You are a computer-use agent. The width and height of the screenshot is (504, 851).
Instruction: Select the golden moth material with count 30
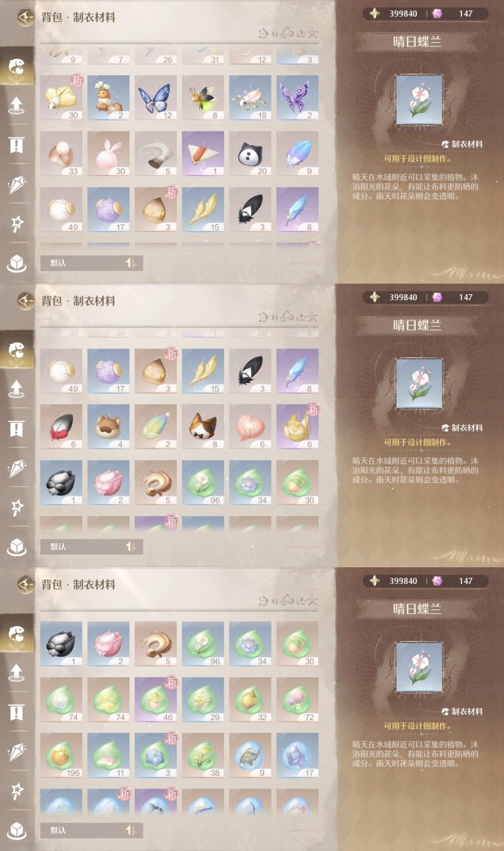tap(61, 98)
